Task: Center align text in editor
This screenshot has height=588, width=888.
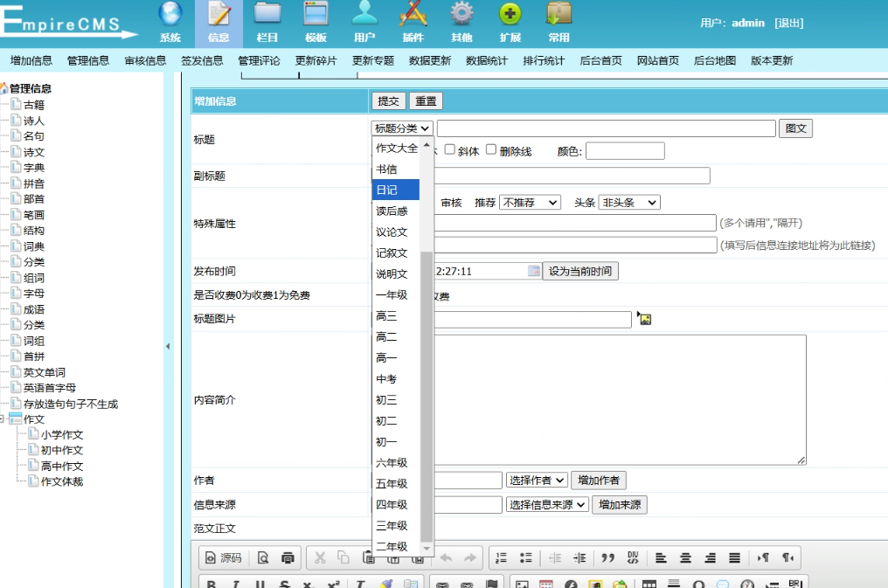Action: click(x=685, y=558)
